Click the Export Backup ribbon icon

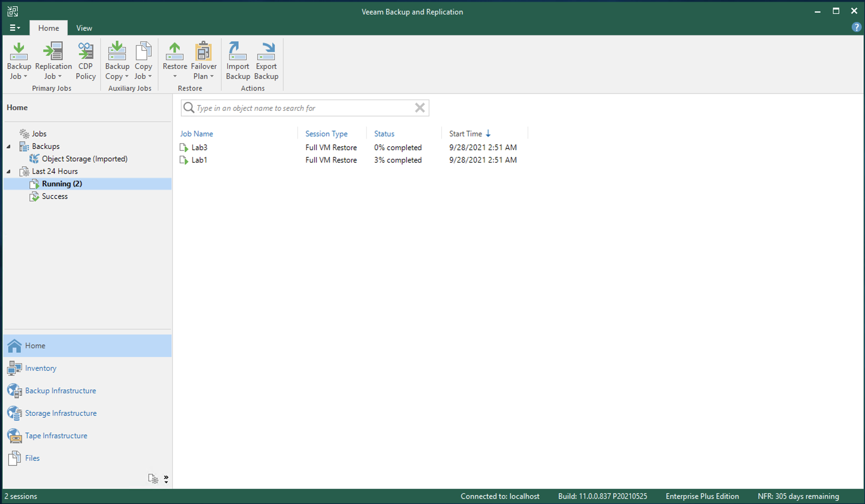tap(266, 51)
